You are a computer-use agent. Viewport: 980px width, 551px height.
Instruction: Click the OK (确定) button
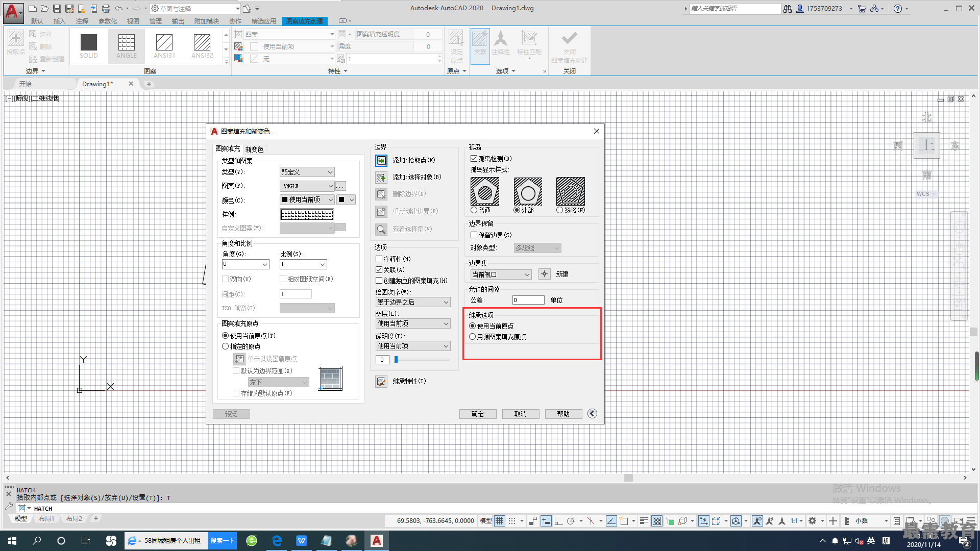tap(478, 414)
